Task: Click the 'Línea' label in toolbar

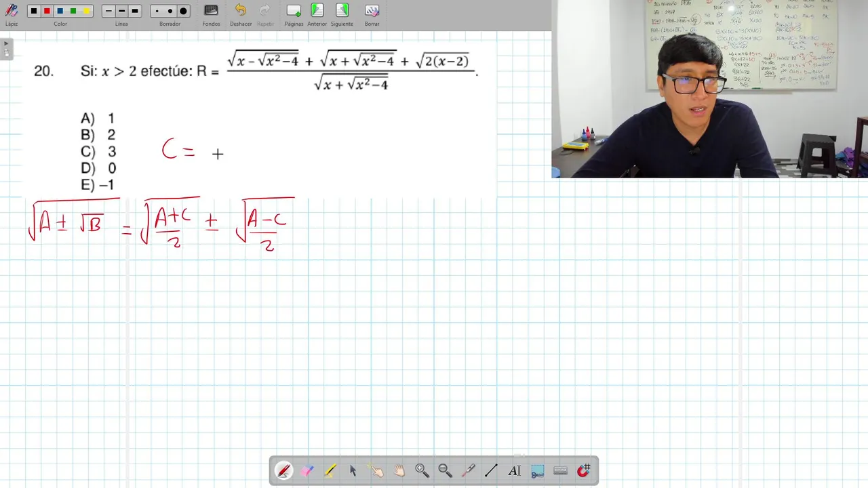Action: pyautogui.click(x=121, y=24)
